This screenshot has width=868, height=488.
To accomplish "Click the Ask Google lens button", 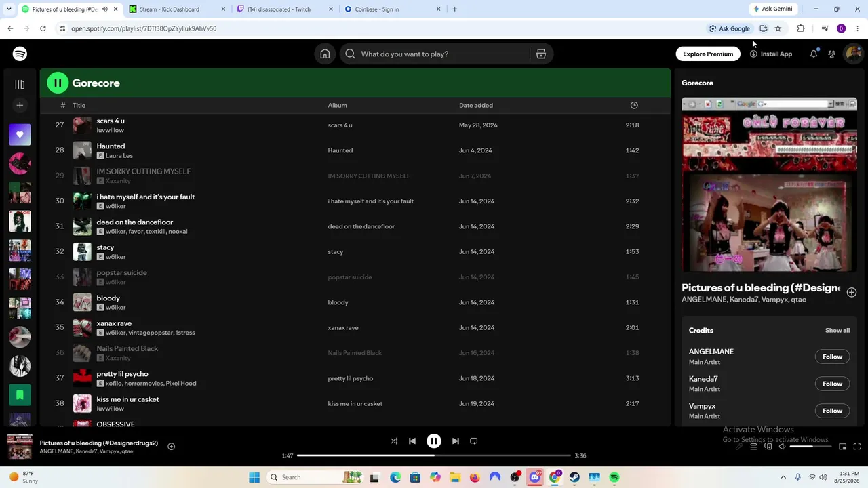I will pyautogui.click(x=730, y=28).
